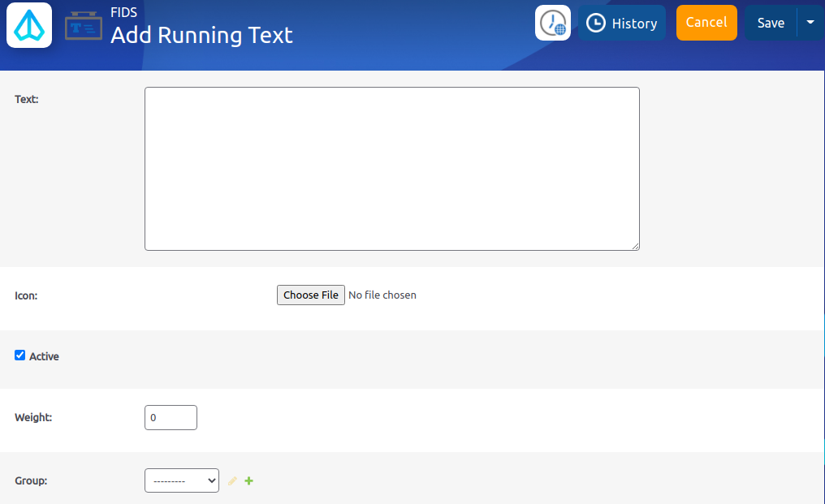
Task: Toggle the Active checkbox
Action: (20, 355)
